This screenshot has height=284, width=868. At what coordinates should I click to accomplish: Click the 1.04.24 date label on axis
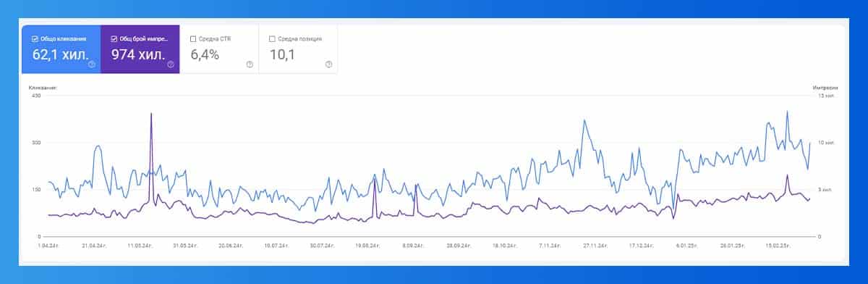47,246
